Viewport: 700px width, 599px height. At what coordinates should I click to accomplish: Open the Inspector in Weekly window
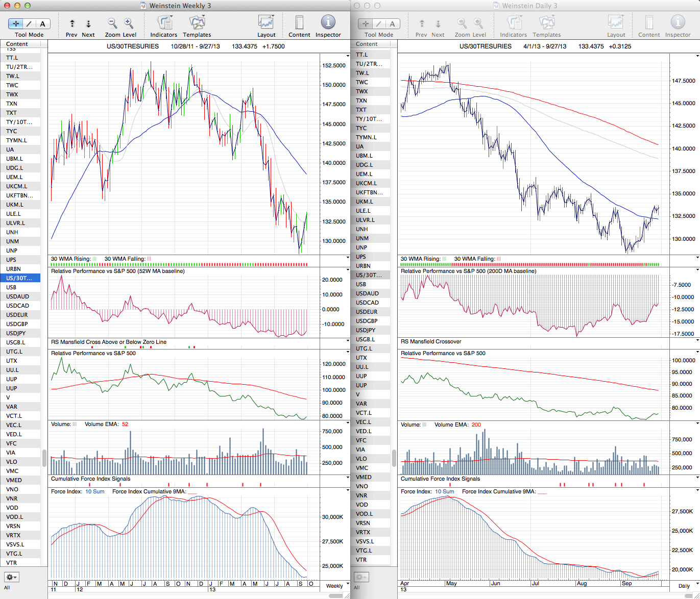(x=328, y=22)
